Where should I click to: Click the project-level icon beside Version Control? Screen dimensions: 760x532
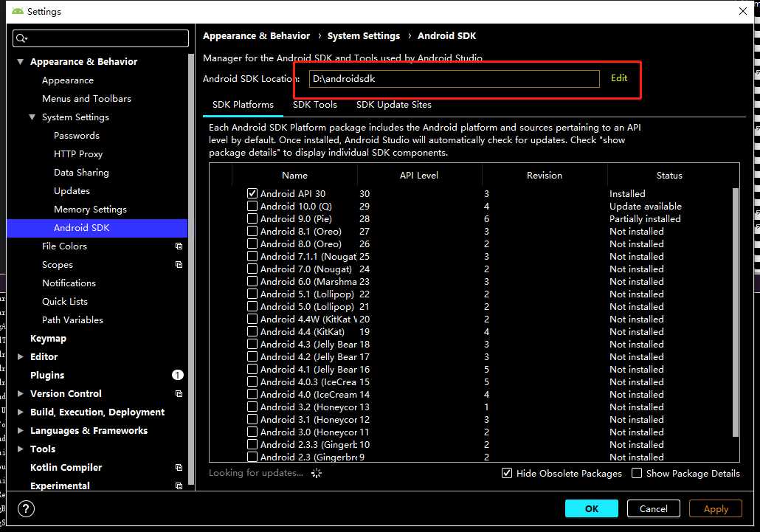(x=179, y=393)
